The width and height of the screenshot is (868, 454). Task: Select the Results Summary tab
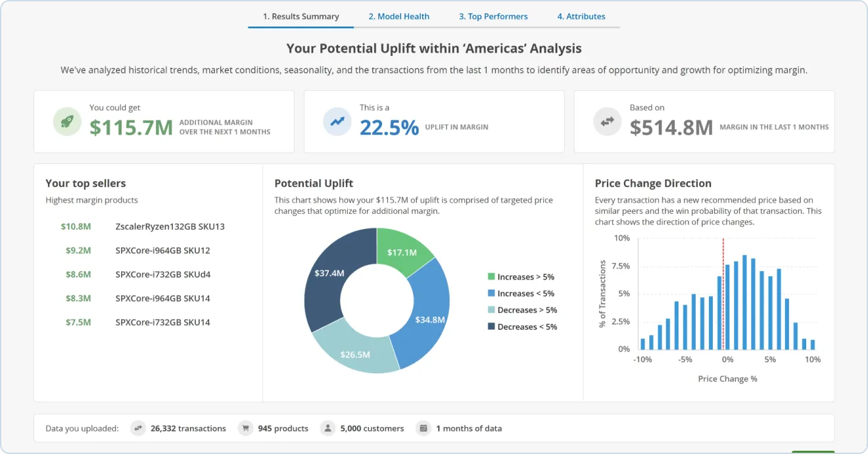[x=301, y=16]
